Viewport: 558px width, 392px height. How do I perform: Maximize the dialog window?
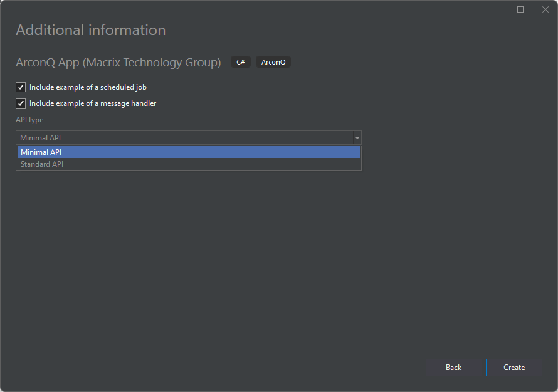(520, 9)
